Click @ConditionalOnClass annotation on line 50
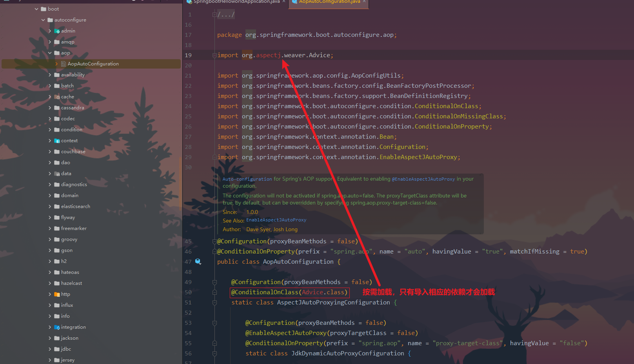The image size is (634, 364). click(265, 292)
